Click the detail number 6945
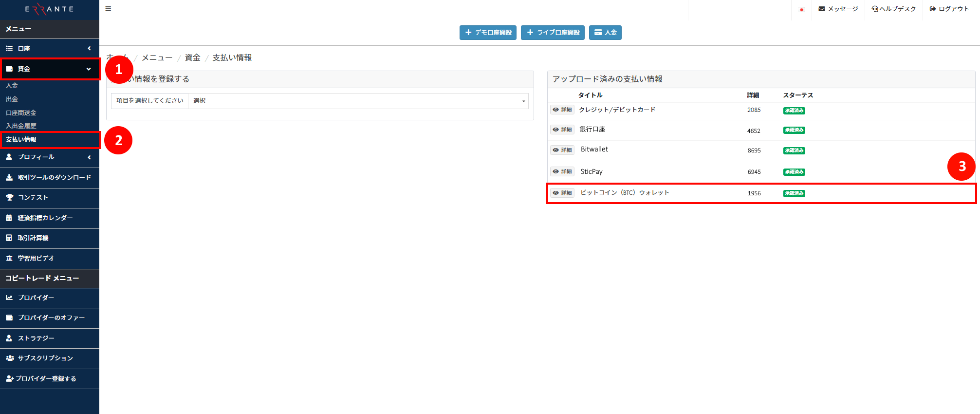980x414 pixels. (754, 172)
